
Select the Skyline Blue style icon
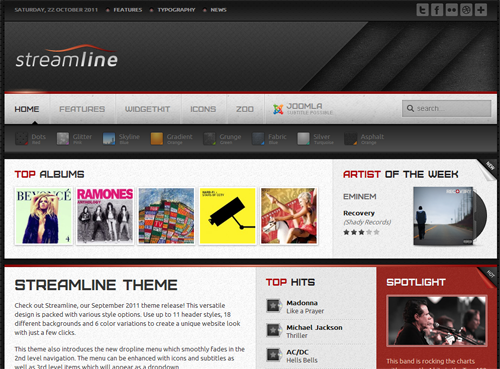coord(109,138)
